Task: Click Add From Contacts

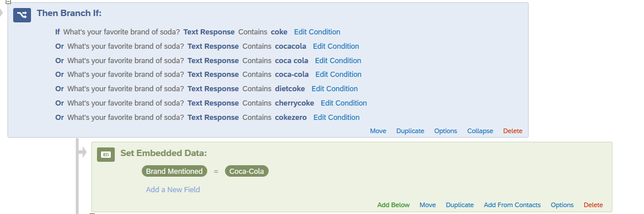Action: (x=512, y=205)
